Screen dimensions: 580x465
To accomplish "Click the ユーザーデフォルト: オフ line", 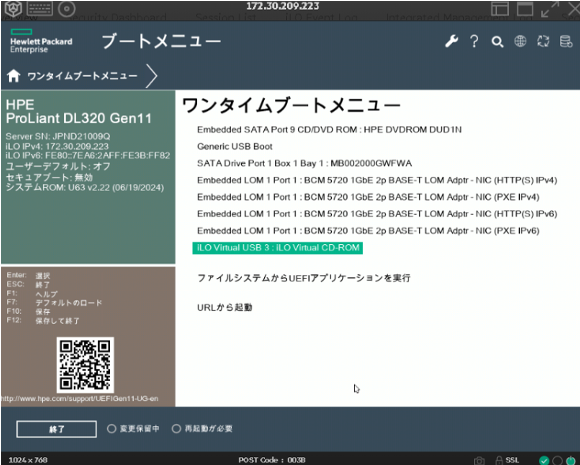I will pos(58,166).
